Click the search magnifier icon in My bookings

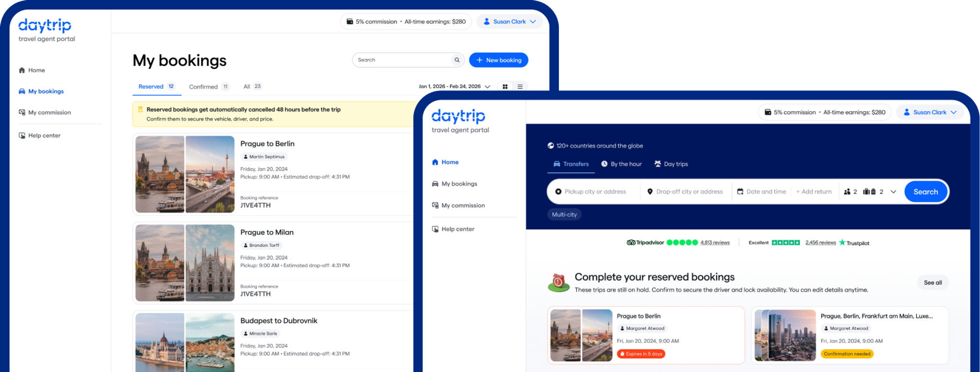(457, 60)
